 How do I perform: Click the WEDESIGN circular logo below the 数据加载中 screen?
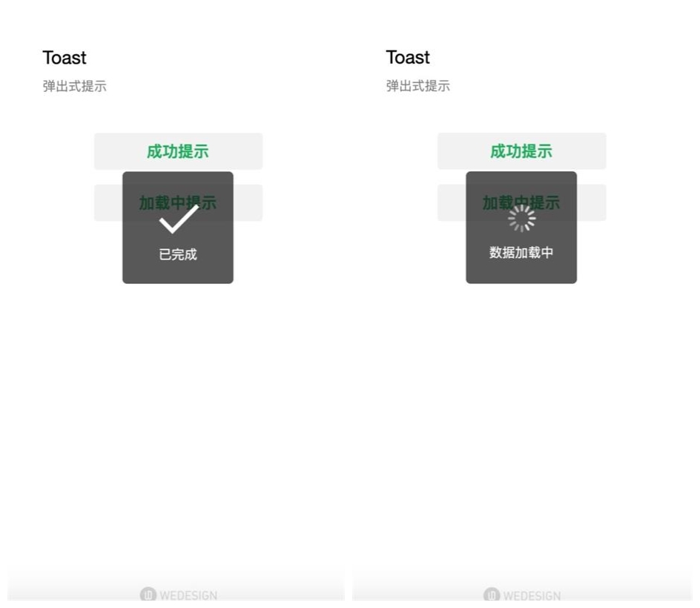[x=492, y=594]
